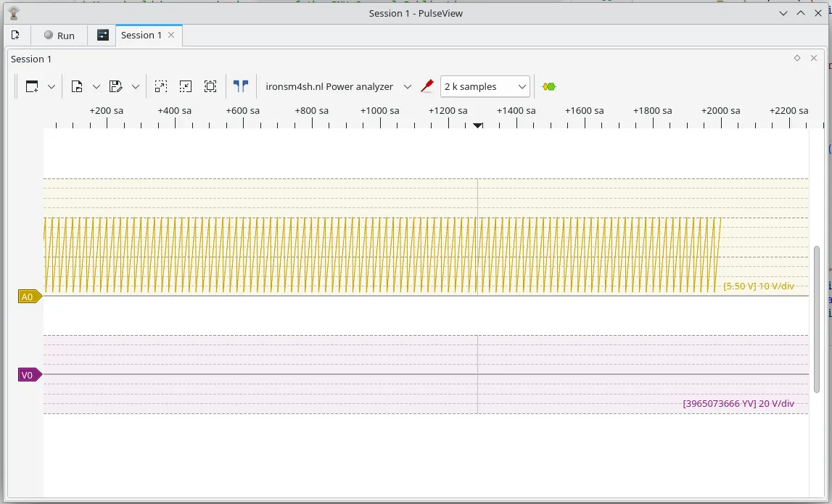Close the Session 1 tab
This screenshot has width=832, height=504.
coord(171,35)
